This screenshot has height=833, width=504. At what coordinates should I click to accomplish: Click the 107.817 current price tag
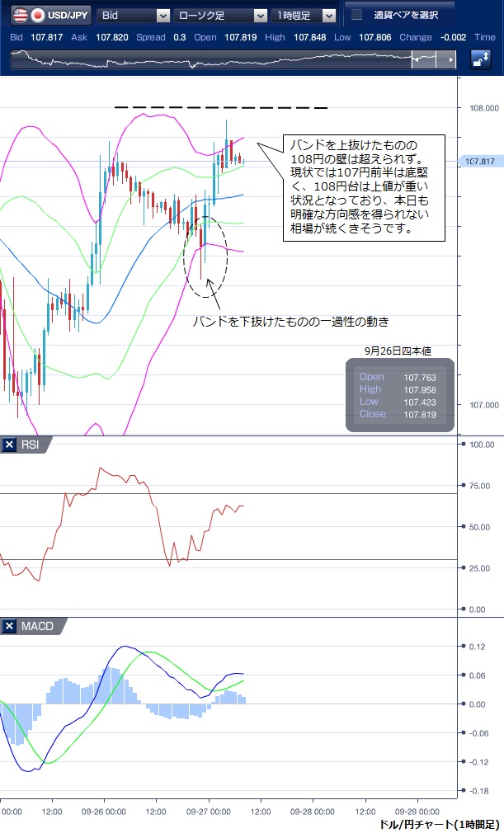[x=479, y=162]
